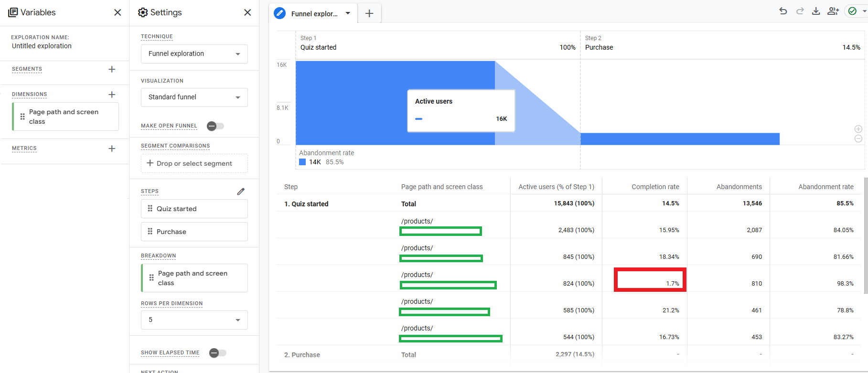Click the exploration name field

[42, 46]
